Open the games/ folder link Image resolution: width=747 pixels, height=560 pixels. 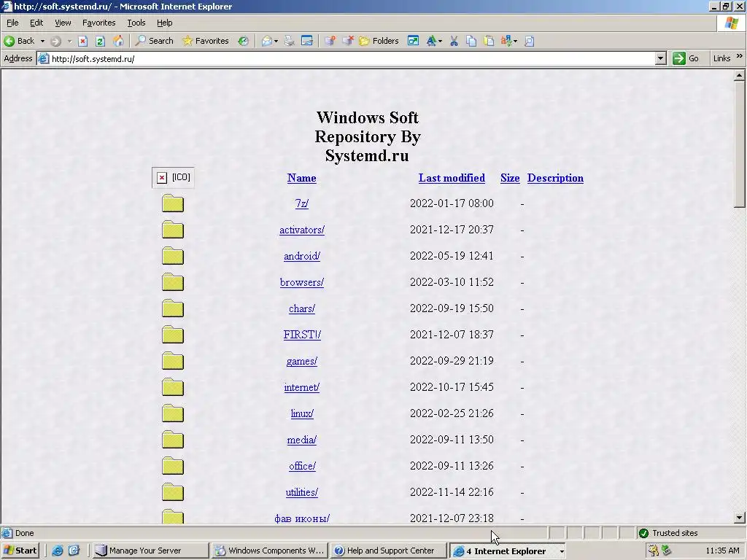click(301, 361)
